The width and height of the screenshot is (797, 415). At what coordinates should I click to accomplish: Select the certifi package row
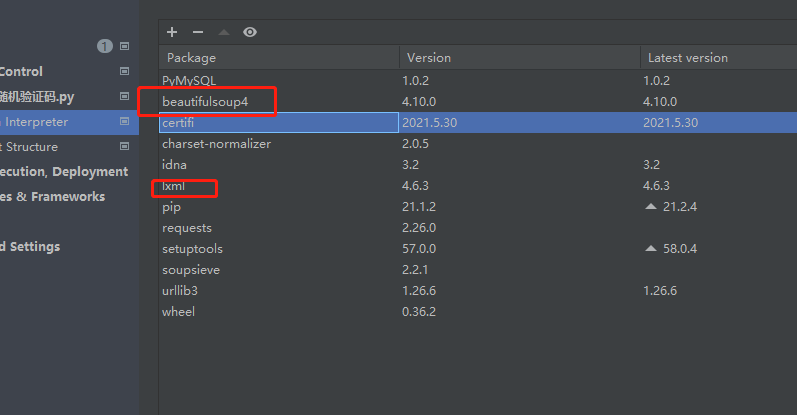pos(478,123)
